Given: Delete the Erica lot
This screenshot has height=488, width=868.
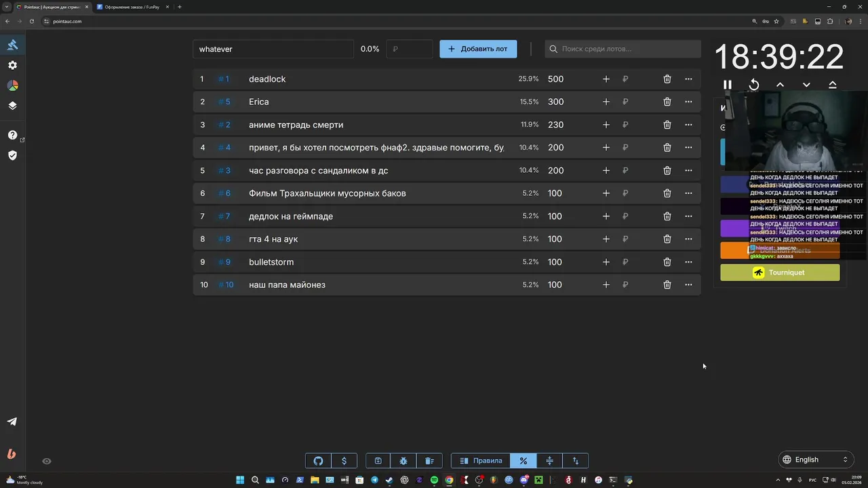Looking at the screenshot, I should click(x=667, y=102).
